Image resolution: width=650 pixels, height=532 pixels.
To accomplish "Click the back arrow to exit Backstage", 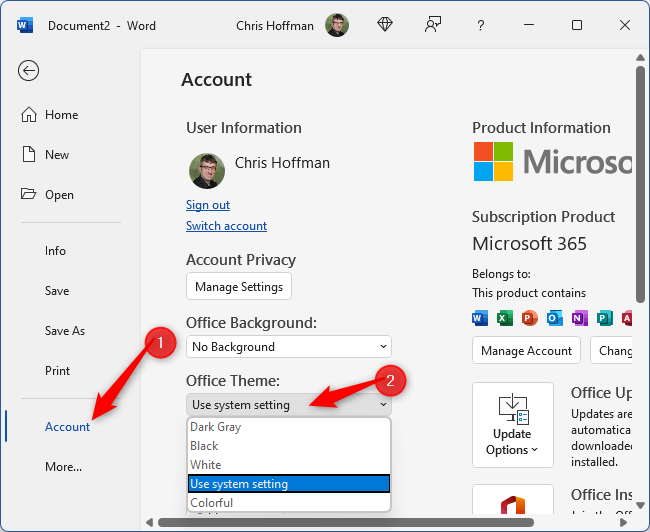I will click(28, 70).
